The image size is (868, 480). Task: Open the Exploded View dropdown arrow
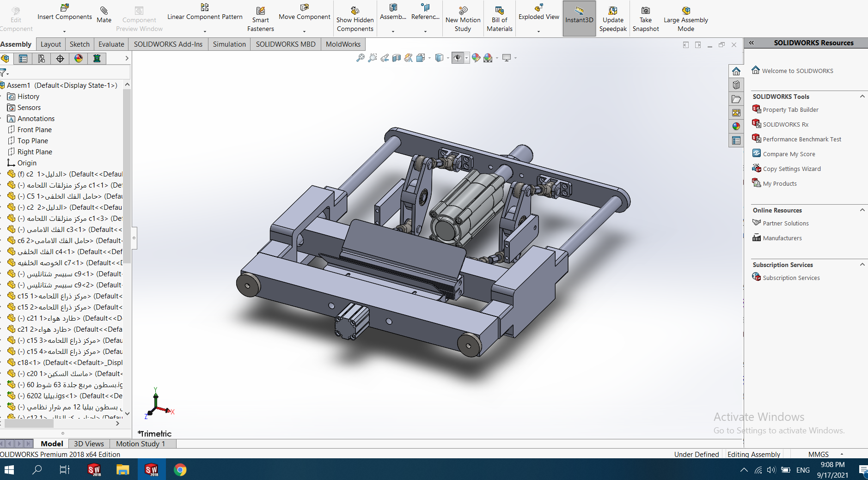coord(538,31)
